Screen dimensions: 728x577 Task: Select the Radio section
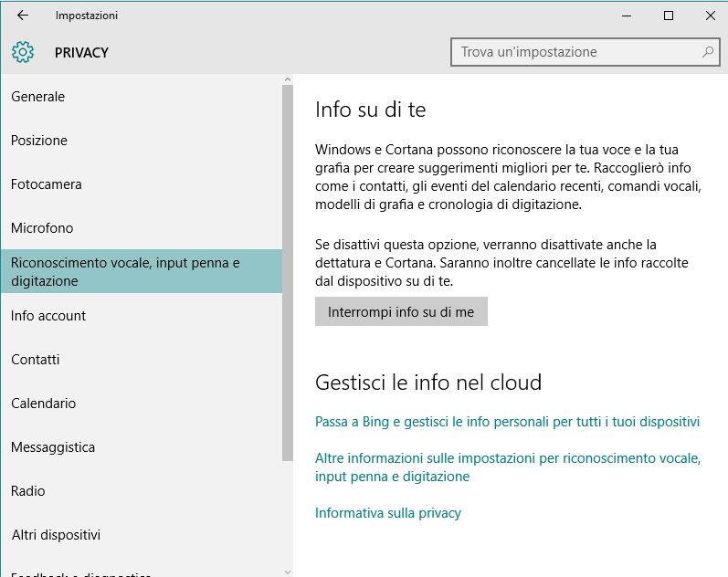[28, 491]
